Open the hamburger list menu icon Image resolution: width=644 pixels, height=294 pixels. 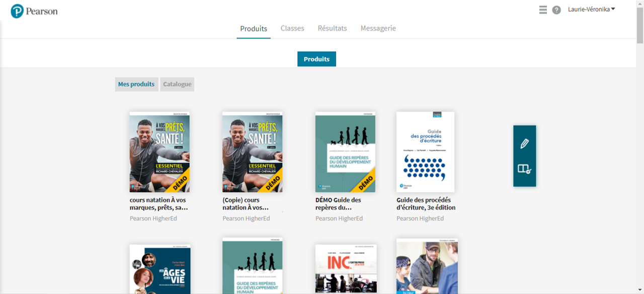click(543, 10)
